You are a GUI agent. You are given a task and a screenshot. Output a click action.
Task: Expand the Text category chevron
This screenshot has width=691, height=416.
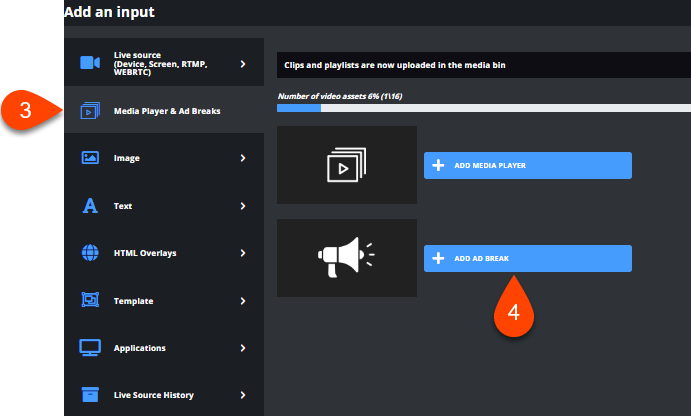tap(243, 206)
